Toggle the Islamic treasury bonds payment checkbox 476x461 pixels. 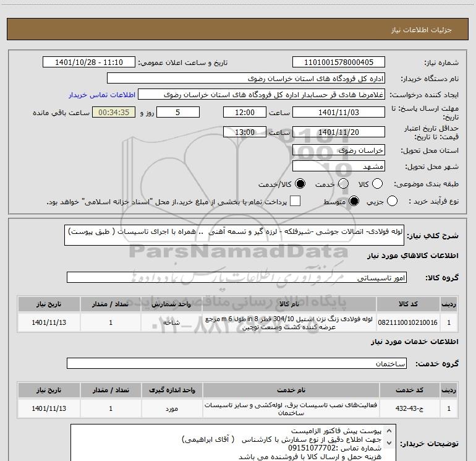coord(295,201)
